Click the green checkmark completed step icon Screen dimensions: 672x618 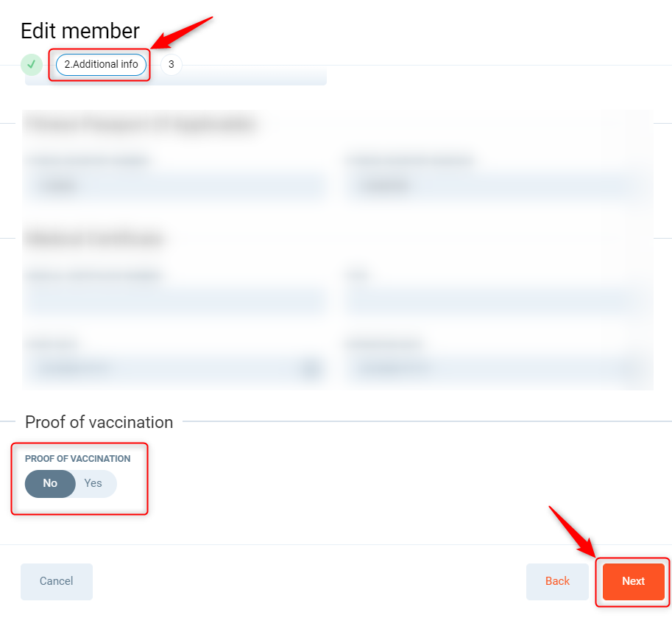tap(31, 65)
